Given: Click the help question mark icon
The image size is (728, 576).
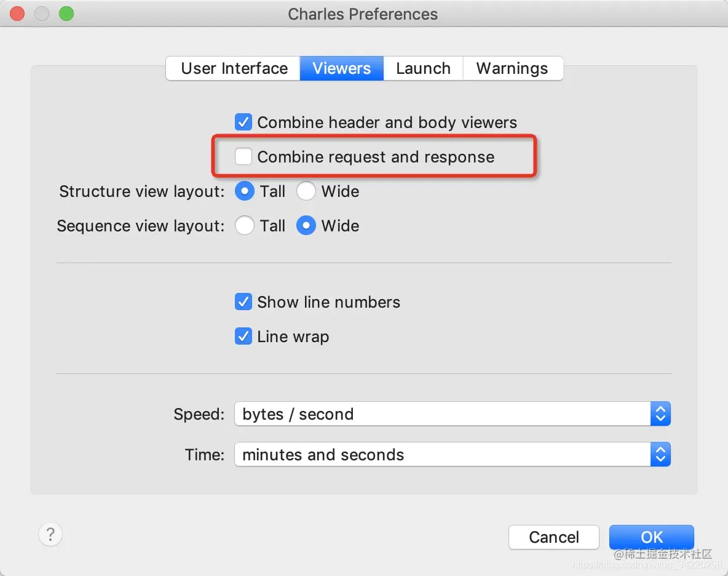Looking at the screenshot, I should pos(50,534).
